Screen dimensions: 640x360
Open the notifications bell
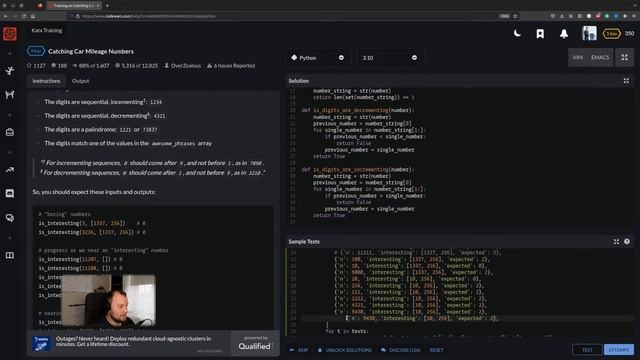click(x=564, y=33)
